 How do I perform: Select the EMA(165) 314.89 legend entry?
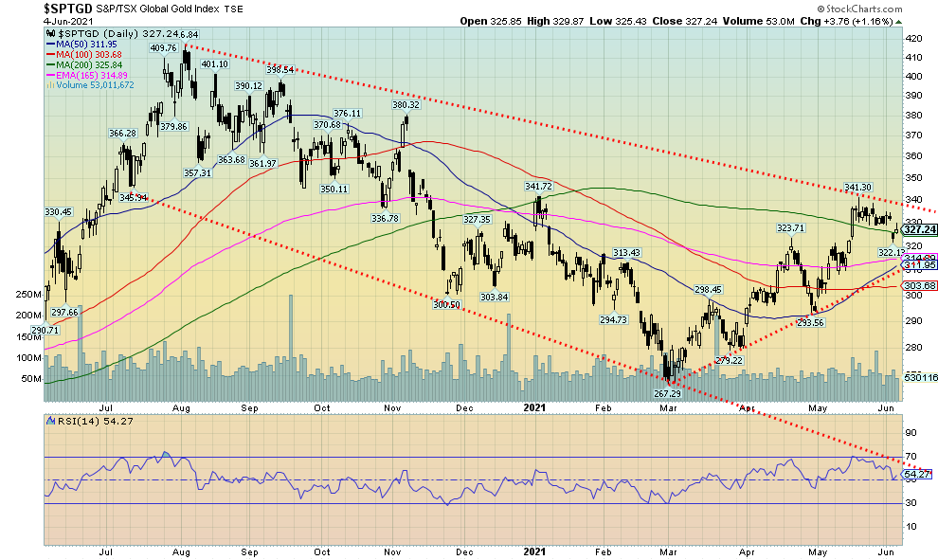83,74
